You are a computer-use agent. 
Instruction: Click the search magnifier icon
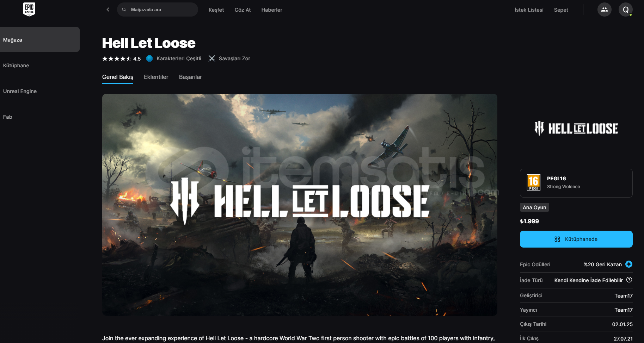[124, 10]
